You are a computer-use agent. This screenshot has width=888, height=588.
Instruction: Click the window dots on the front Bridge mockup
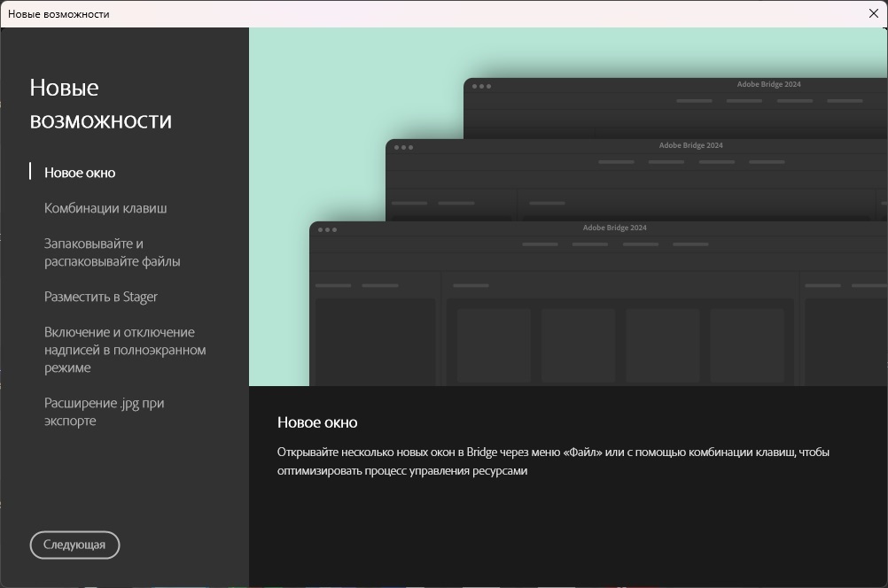click(327, 229)
